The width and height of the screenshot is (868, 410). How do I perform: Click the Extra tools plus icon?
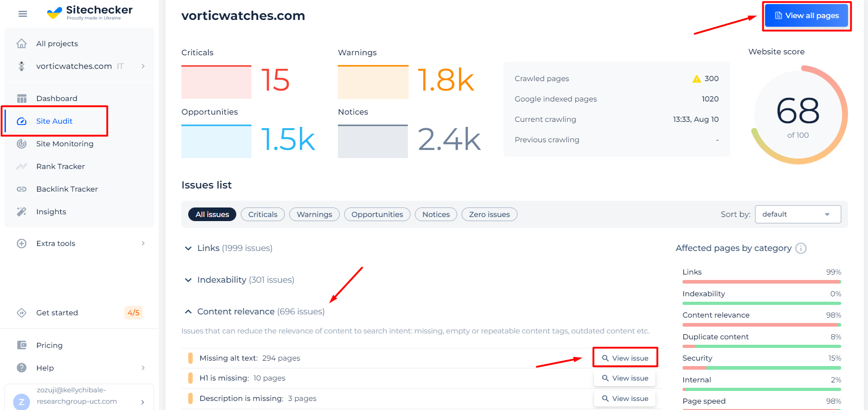(21, 243)
